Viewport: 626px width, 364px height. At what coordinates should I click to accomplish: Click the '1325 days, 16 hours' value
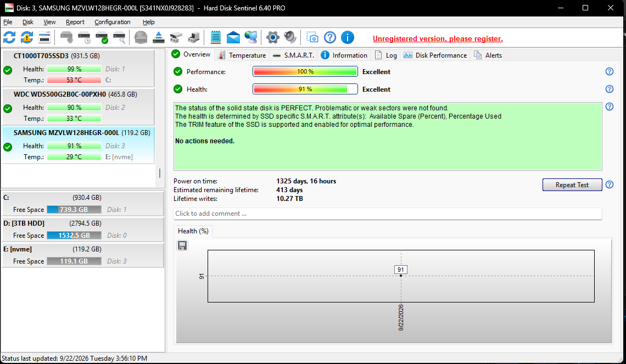(x=306, y=181)
